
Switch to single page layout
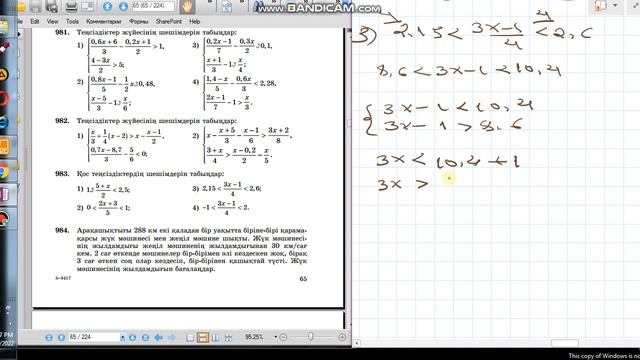(x=190, y=338)
